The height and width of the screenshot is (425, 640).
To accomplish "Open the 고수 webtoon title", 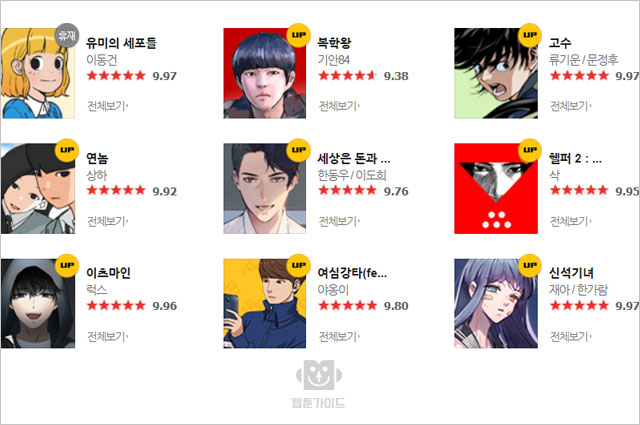I will click(x=560, y=42).
